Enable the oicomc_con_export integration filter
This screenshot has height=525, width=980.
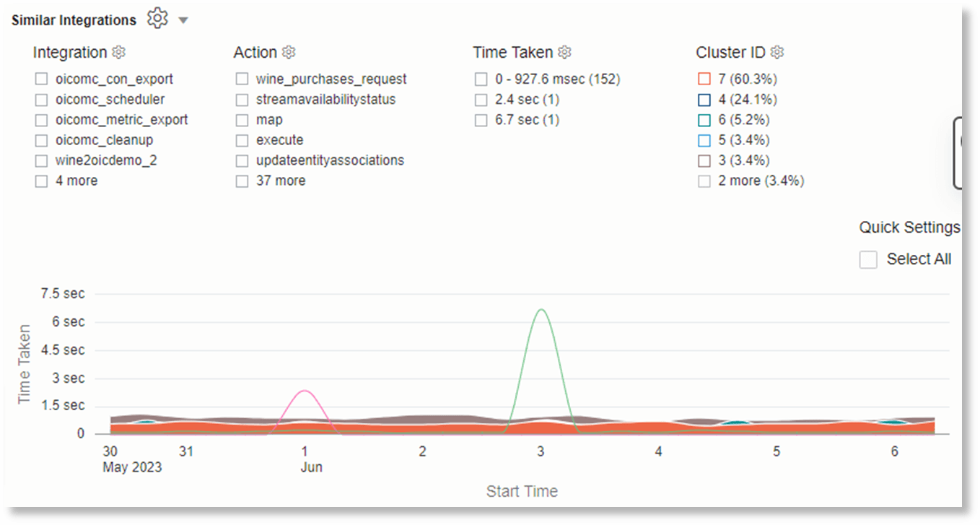41,79
